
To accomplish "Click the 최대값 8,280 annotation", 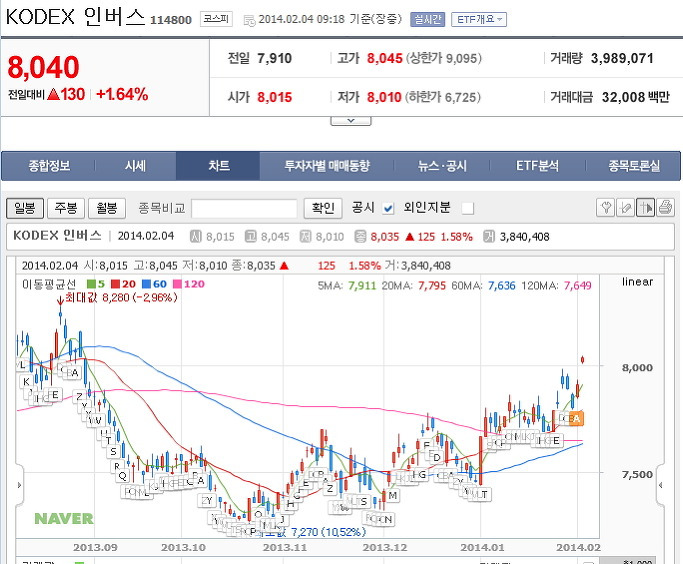I will [x=121, y=297].
